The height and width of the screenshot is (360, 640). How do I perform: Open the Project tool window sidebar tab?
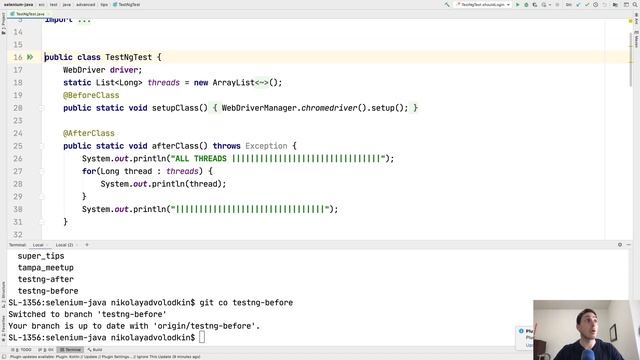click(3, 24)
